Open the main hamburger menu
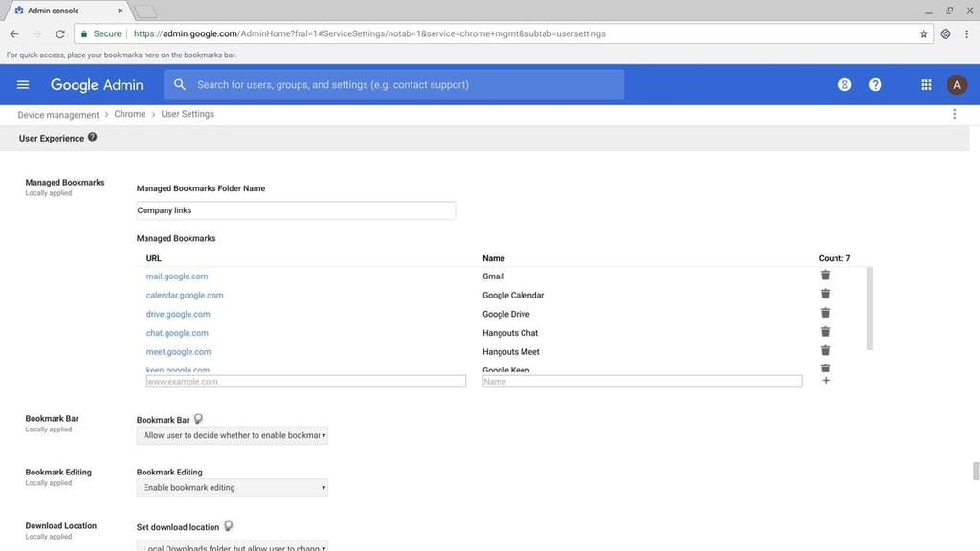Image resolution: width=980 pixels, height=551 pixels. 23,84
